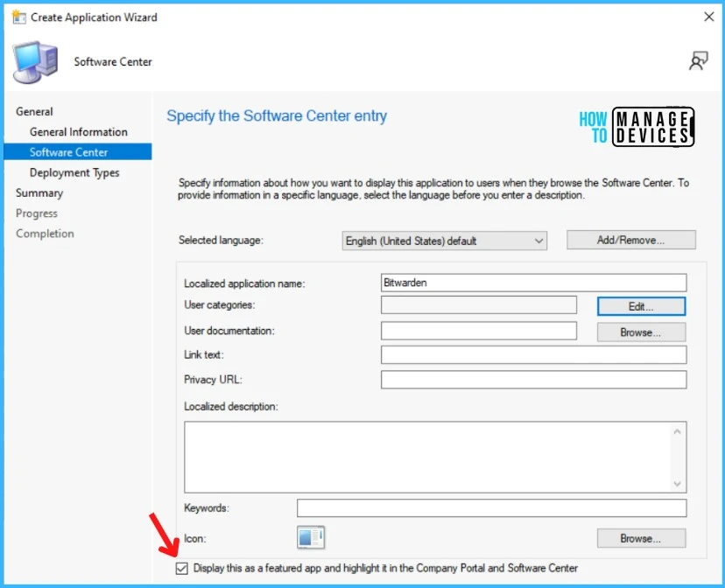Image resolution: width=725 pixels, height=588 pixels.
Task: Browse for an application icon
Action: pyautogui.click(x=641, y=538)
